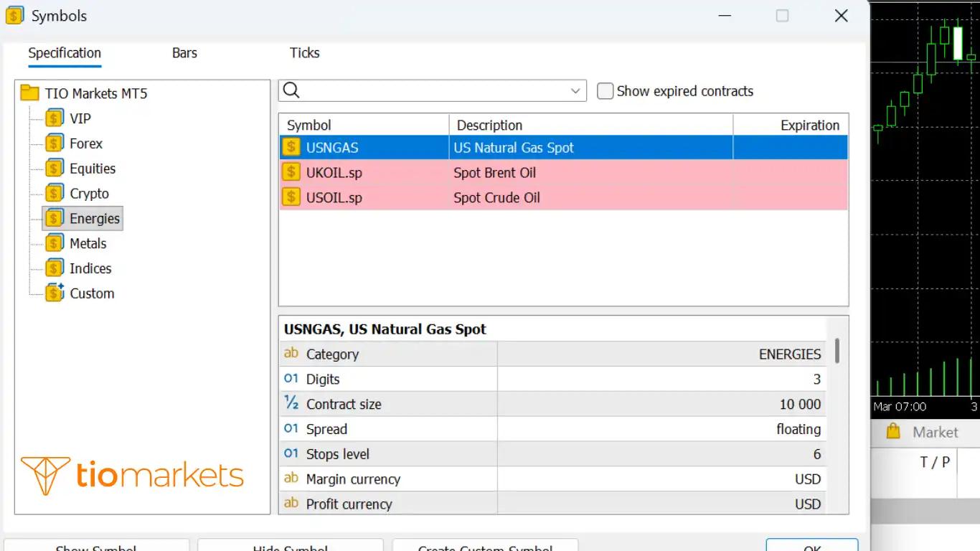Click the TIO Markets MT5 folder icon

[29, 93]
